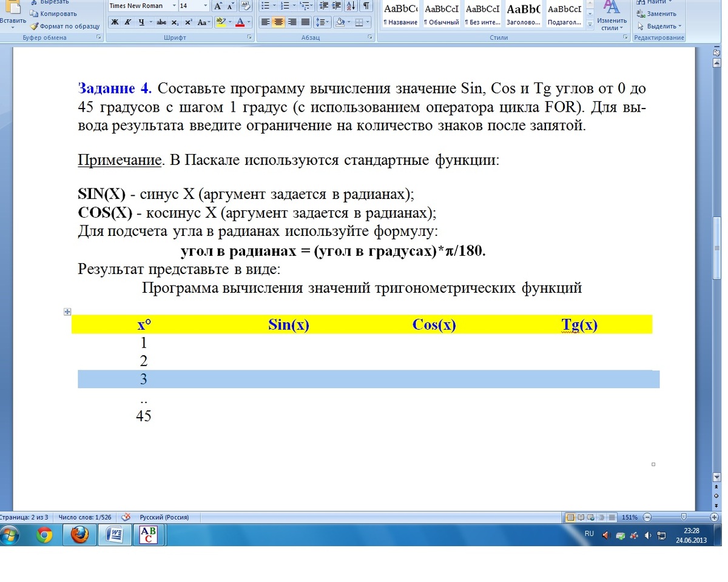The height and width of the screenshot is (582, 728).
Task: Click the zoom out minus button
Action: pyautogui.click(x=647, y=517)
